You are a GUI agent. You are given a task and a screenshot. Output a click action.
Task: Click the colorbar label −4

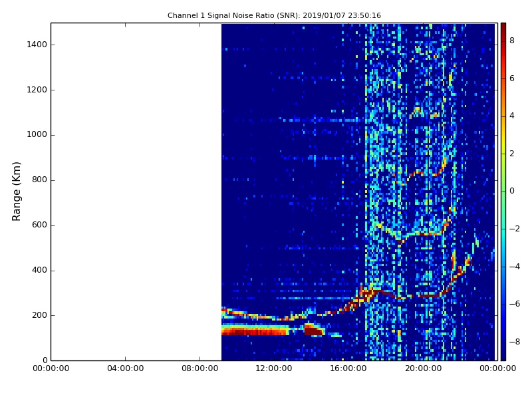[515, 267]
